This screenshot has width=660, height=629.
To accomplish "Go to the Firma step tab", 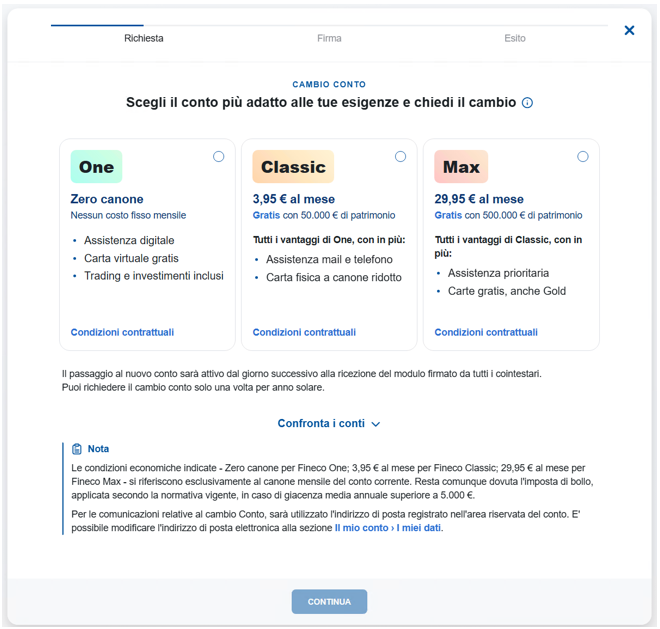I will (x=329, y=38).
